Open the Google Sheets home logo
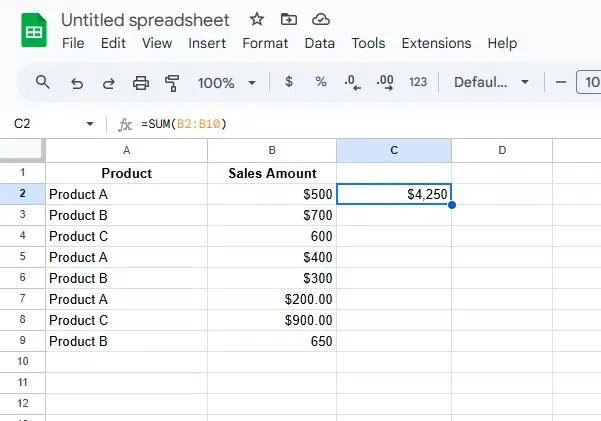 (x=34, y=31)
